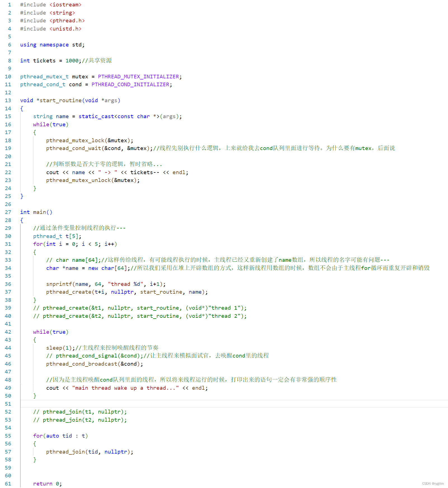Click 'tickets' in the int tickets = 1000 declaration

tap(44, 61)
